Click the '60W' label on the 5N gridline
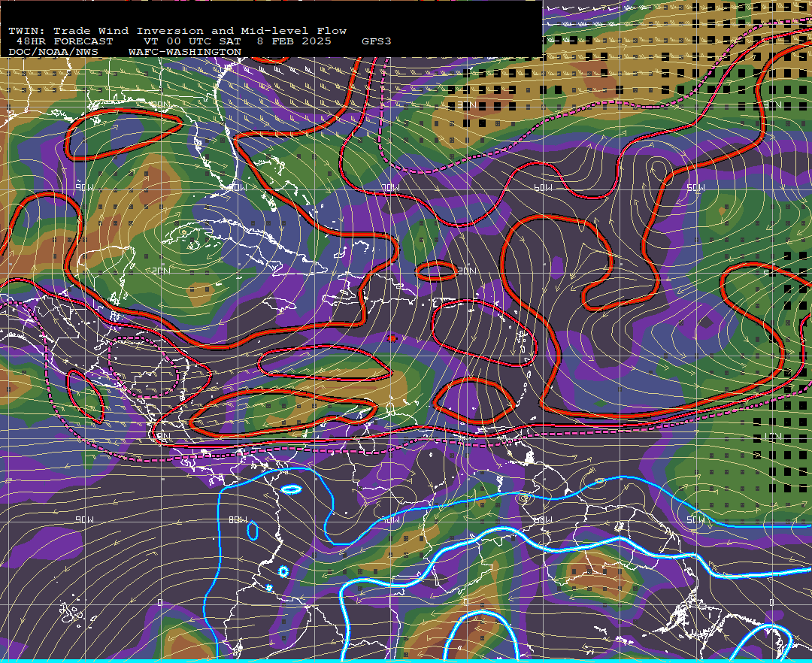Viewport: 812px width, 663px height. (x=544, y=519)
